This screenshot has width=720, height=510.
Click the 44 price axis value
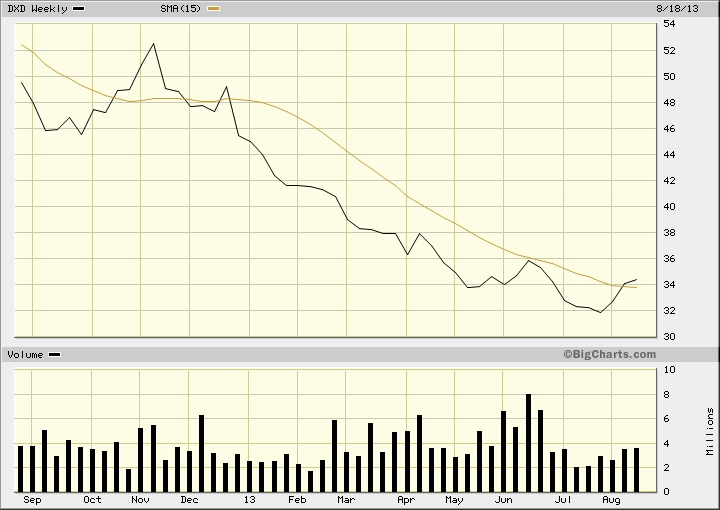(x=669, y=155)
